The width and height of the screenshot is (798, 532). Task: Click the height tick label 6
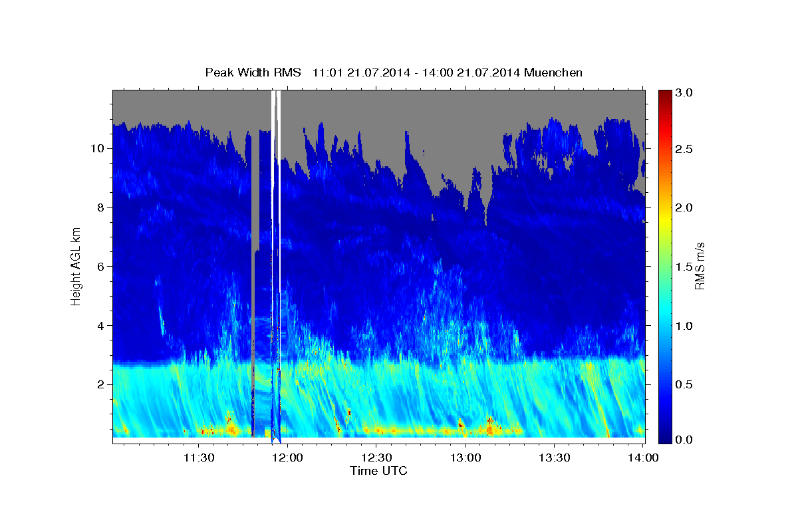[101, 266]
